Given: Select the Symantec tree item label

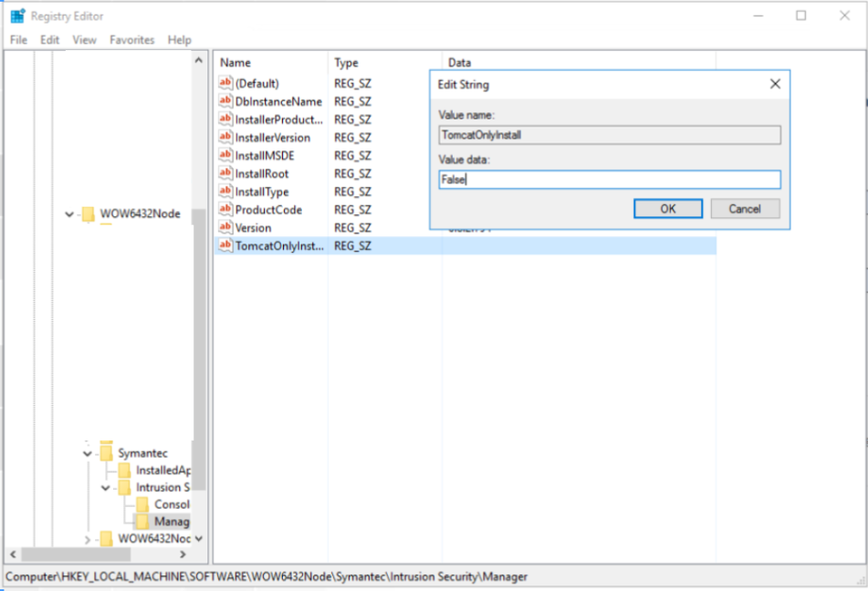Looking at the screenshot, I should pos(142,453).
